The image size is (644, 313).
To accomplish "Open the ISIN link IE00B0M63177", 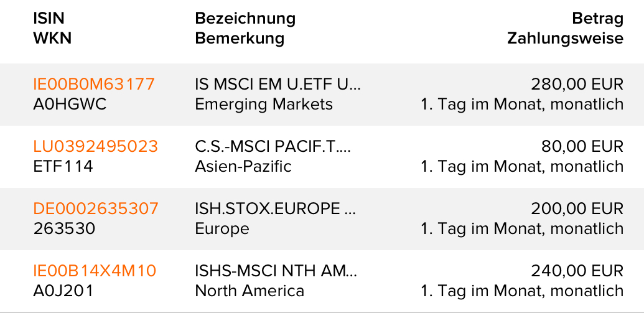I will tap(94, 84).
